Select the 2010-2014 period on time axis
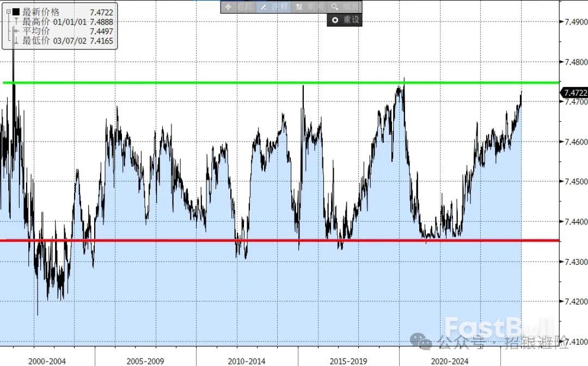The height and width of the screenshot is (366, 588). click(x=247, y=361)
